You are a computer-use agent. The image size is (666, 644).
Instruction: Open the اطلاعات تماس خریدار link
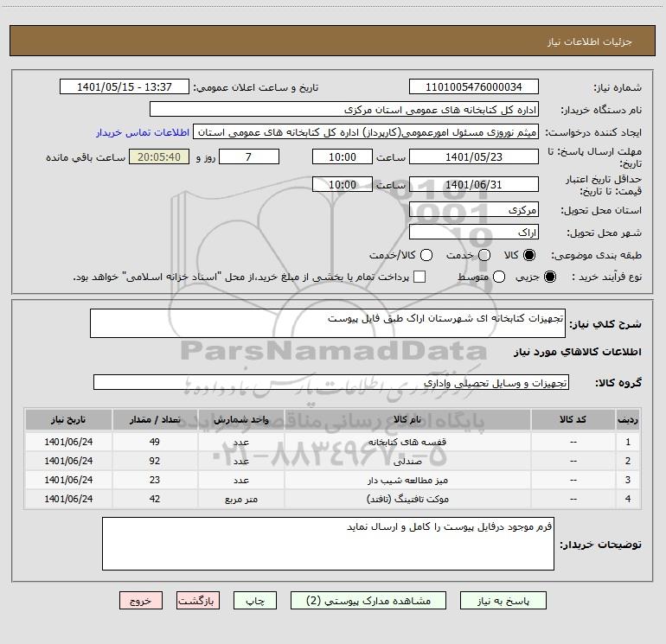coord(143,132)
